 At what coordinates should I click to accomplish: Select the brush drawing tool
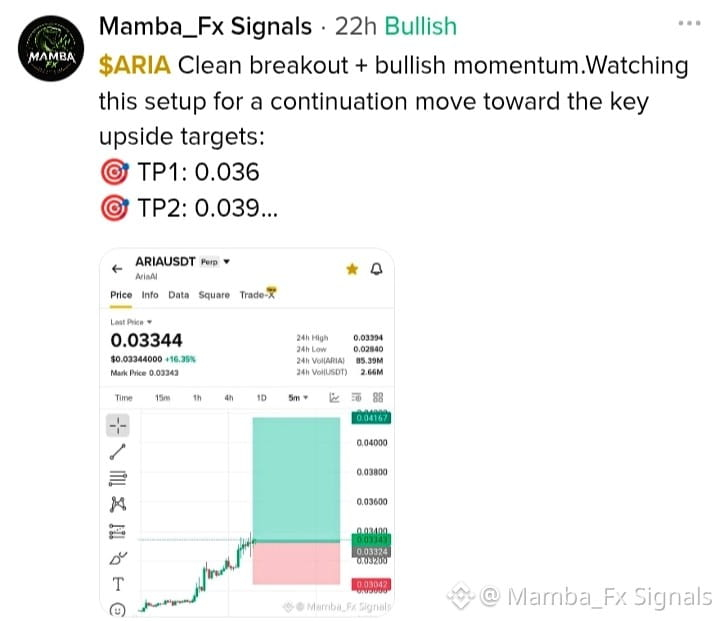[118, 558]
